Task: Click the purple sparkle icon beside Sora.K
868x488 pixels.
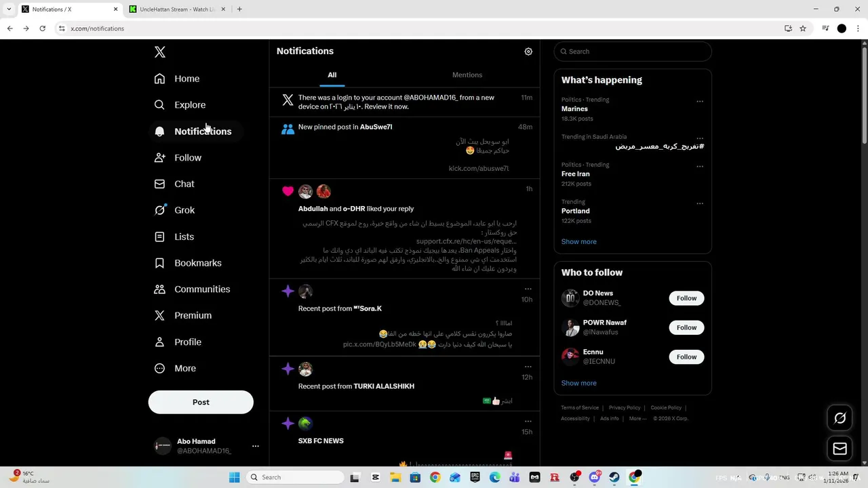Action: [288, 291]
